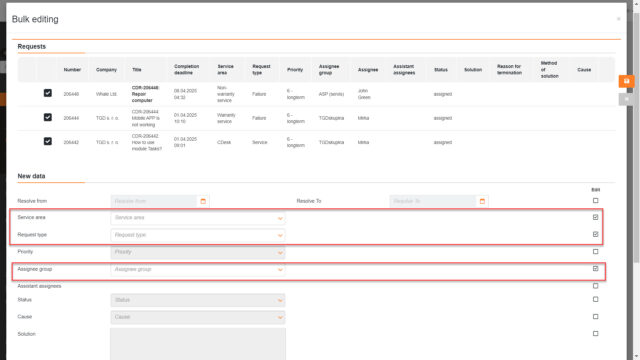Enable the Assistant assignees edit checkbox
This screenshot has height=360, width=640.
pyautogui.click(x=596, y=286)
